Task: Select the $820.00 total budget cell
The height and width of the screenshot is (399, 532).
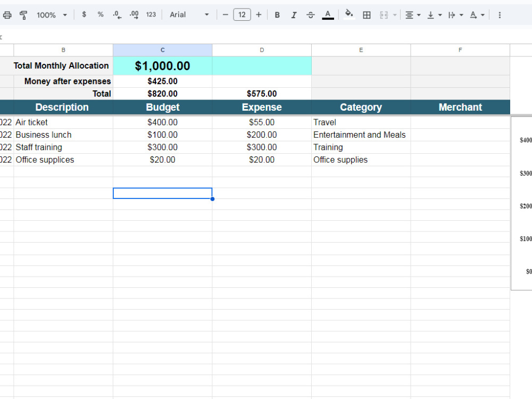Action: pos(162,94)
